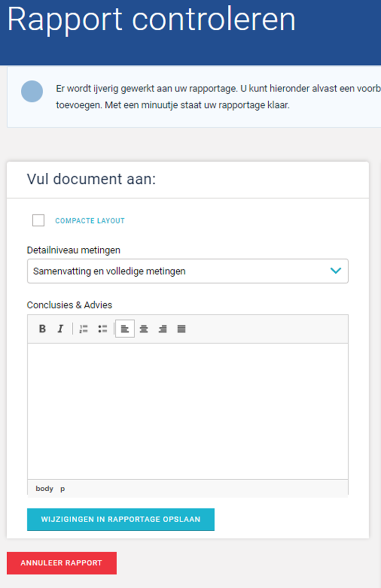Align text right in editor
Viewport: 381px width, 588px height.
coord(163,329)
